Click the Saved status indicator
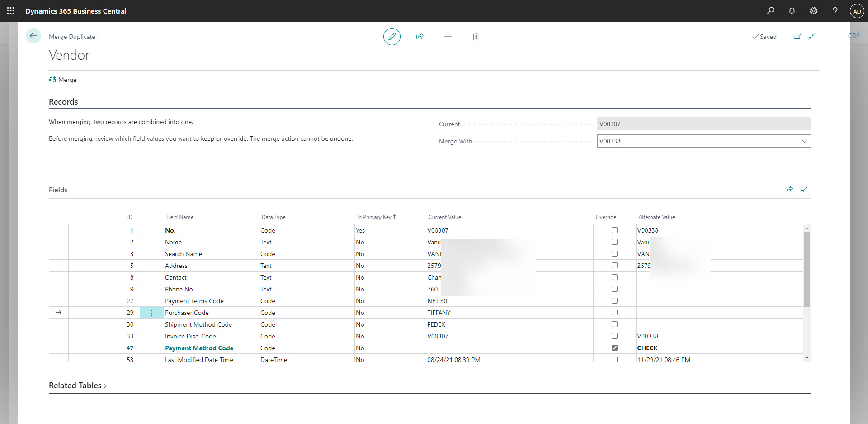The image size is (868, 424). tap(764, 37)
